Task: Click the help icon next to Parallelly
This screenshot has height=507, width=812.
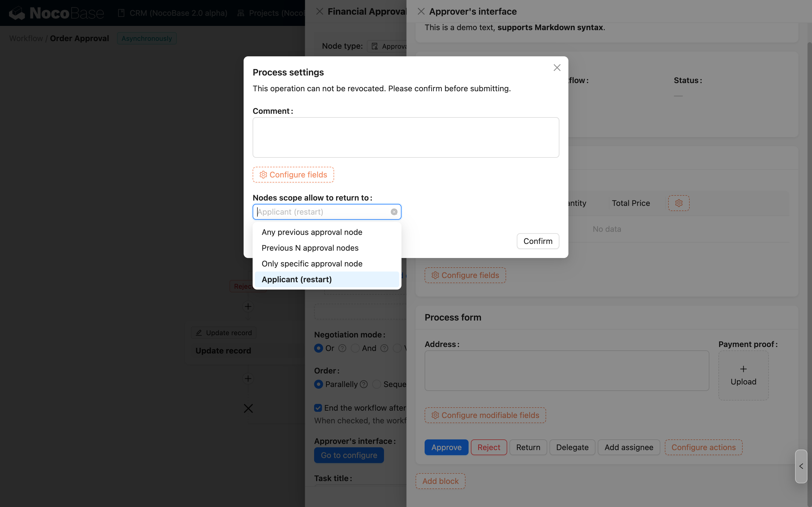Action: point(364,384)
